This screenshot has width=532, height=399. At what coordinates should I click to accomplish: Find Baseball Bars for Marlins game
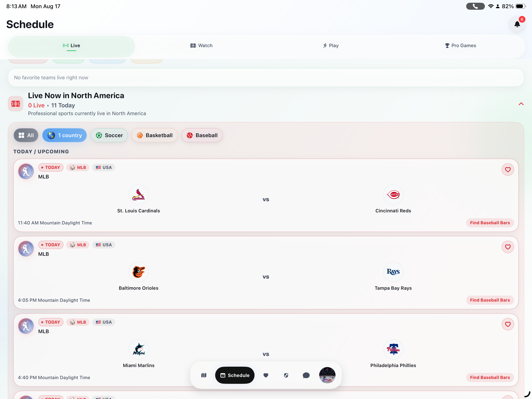[x=490, y=377]
